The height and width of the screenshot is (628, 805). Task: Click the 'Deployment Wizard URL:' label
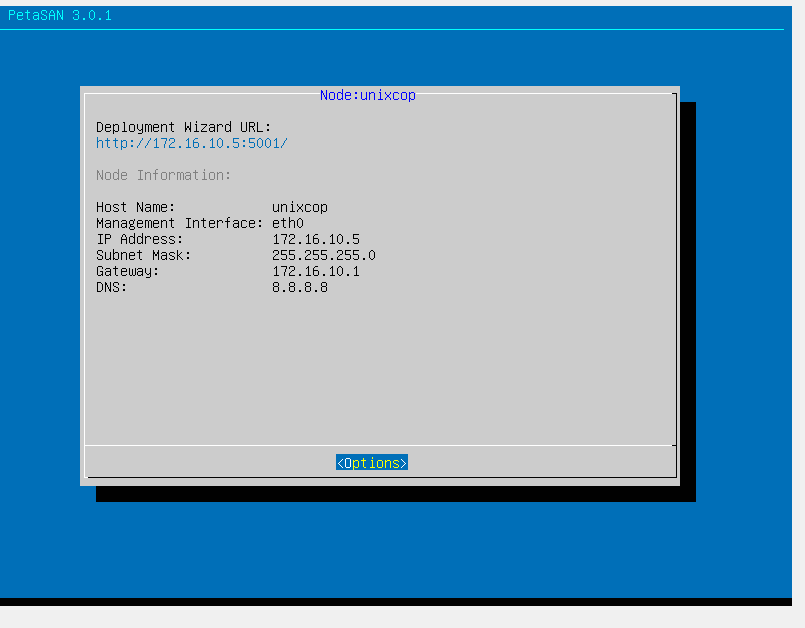tap(183, 127)
